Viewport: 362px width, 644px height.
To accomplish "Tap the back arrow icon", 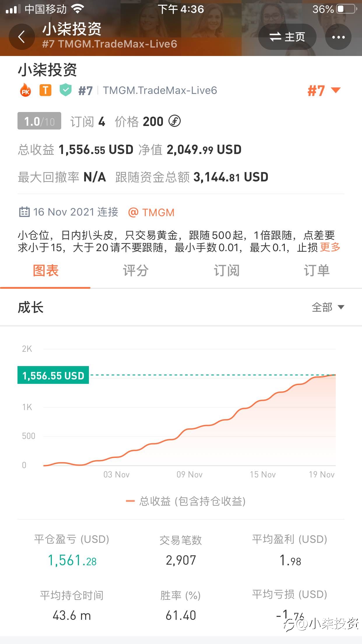I will coord(22,37).
